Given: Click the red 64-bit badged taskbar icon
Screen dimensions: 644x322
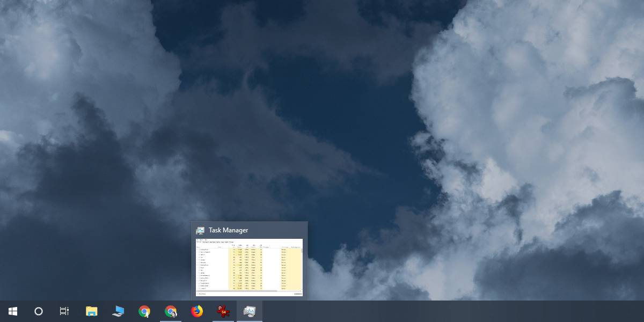Looking at the screenshot, I should [223, 311].
